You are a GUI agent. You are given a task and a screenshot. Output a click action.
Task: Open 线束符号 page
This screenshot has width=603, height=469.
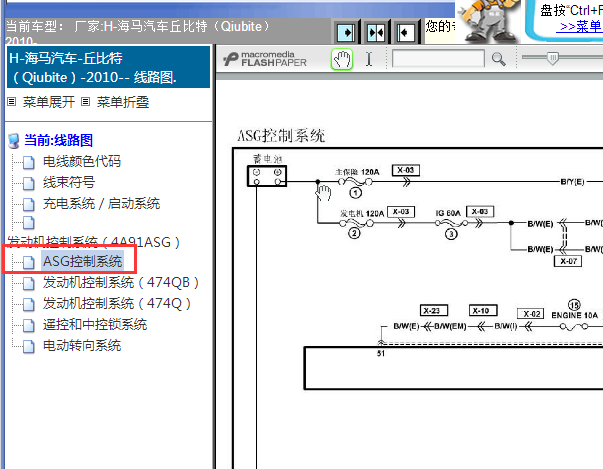tap(69, 183)
